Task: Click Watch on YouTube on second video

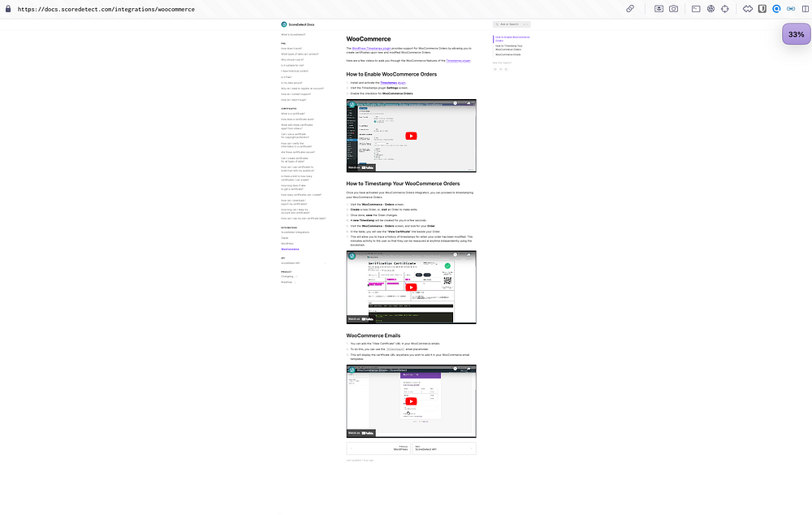Action: (361, 318)
